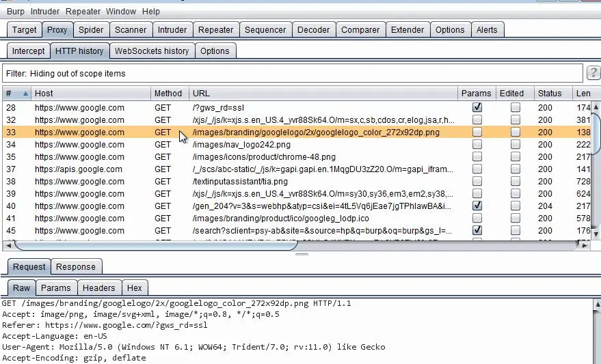Click the panel splitter handle below table
Viewport: 601px width, 364px height.
302,254
